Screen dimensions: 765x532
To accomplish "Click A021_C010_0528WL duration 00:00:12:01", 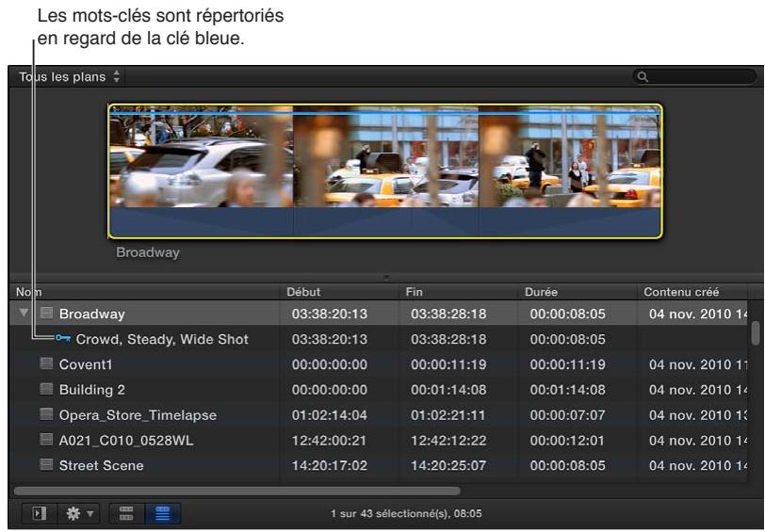I will click(x=567, y=441).
